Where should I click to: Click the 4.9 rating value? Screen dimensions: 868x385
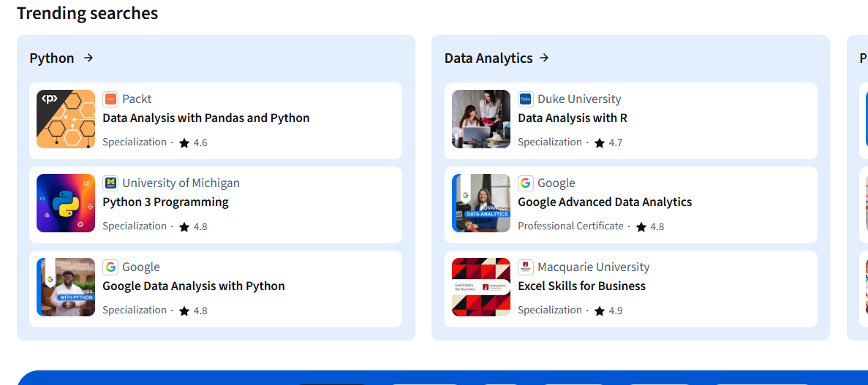click(x=616, y=311)
